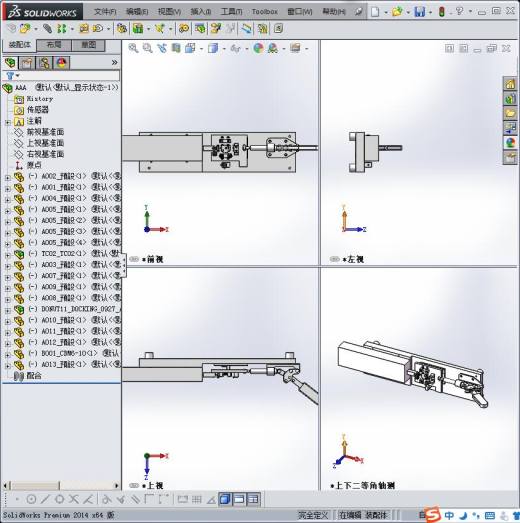
Task: Open the Toolbox menu
Action: (x=265, y=12)
